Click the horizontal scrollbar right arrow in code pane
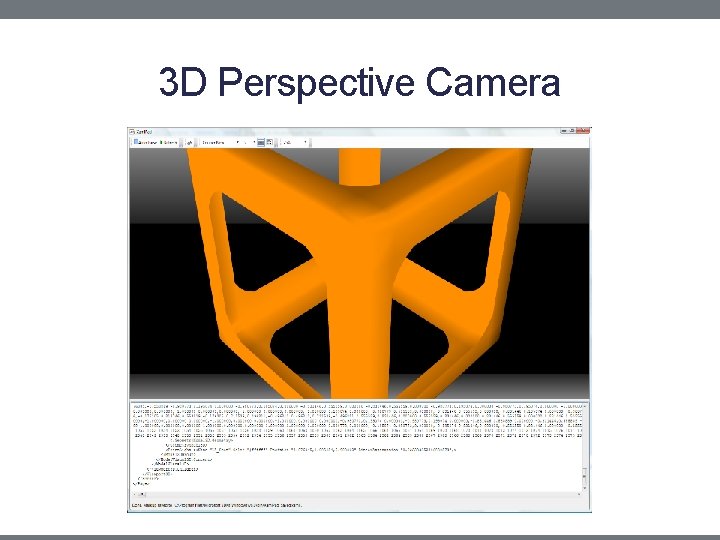The height and width of the screenshot is (540, 720). [x=579, y=494]
